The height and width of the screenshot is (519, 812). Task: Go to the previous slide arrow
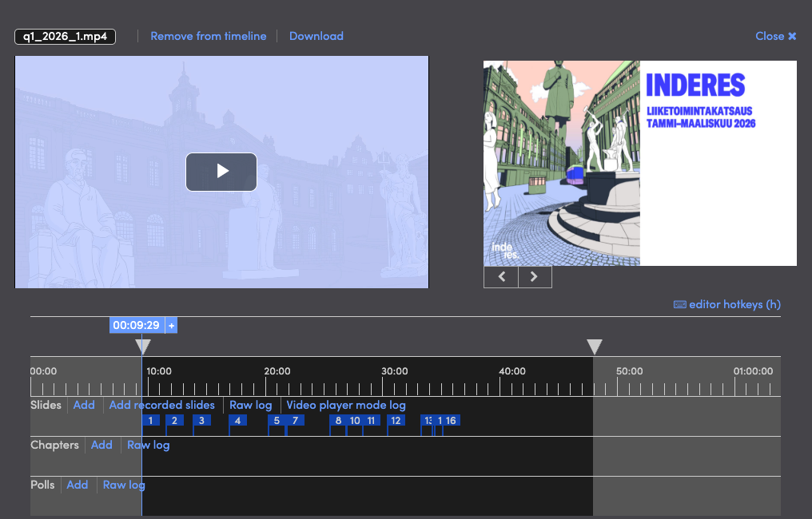tap(501, 277)
